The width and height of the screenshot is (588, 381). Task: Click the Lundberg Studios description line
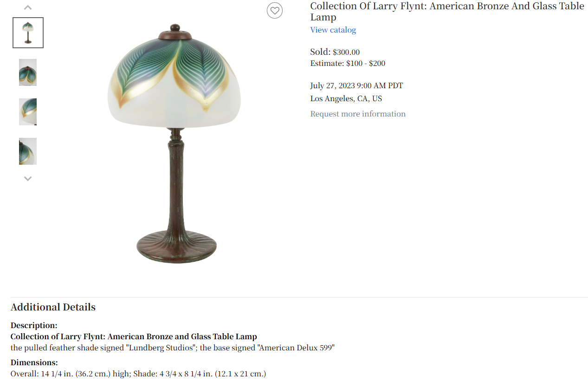coord(172,348)
